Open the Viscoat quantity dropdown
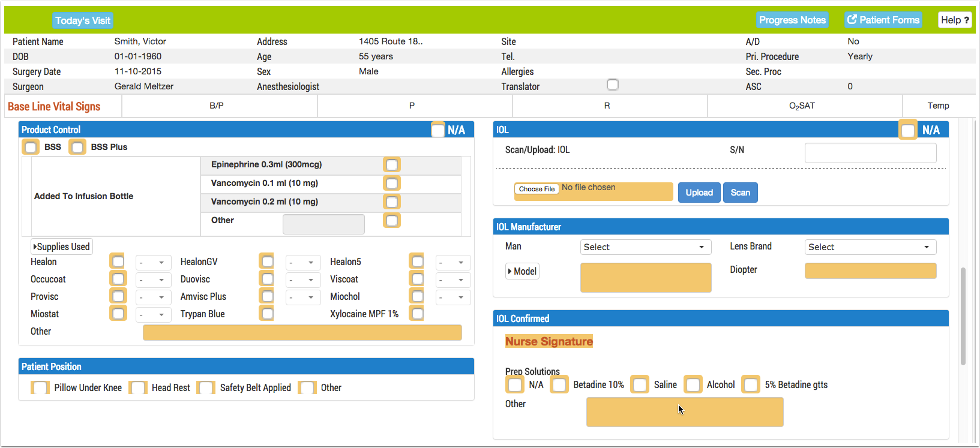 [453, 280]
